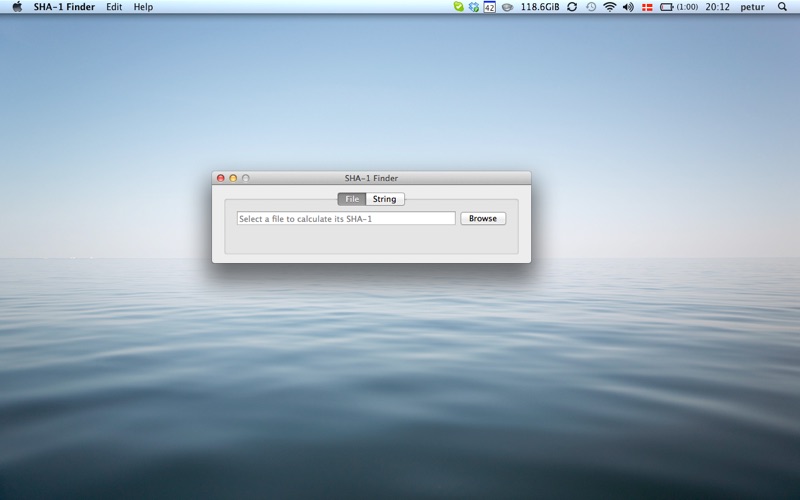
Task: Open the Help menu
Action: tap(143, 7)
